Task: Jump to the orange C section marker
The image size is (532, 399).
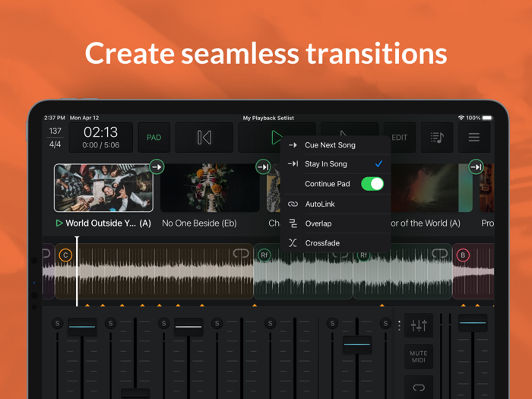Action: click(65, 255)
